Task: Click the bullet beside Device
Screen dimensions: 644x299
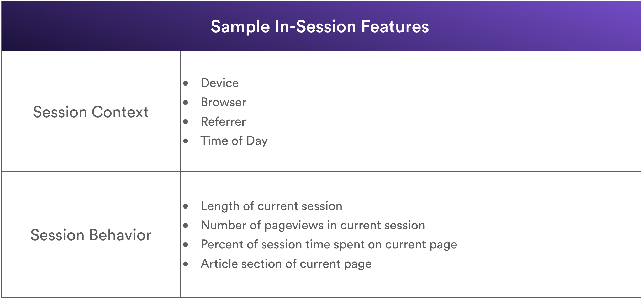Action: coord(186,84)
